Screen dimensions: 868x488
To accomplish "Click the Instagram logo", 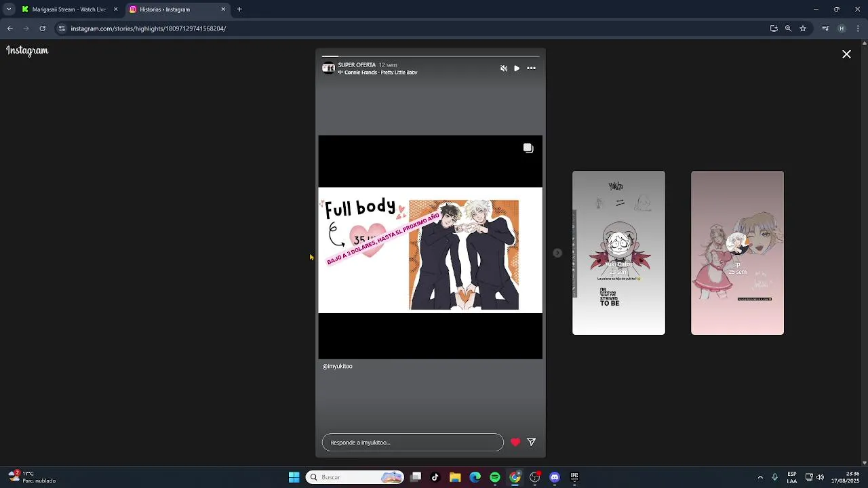I will click(x=27, y=51).
